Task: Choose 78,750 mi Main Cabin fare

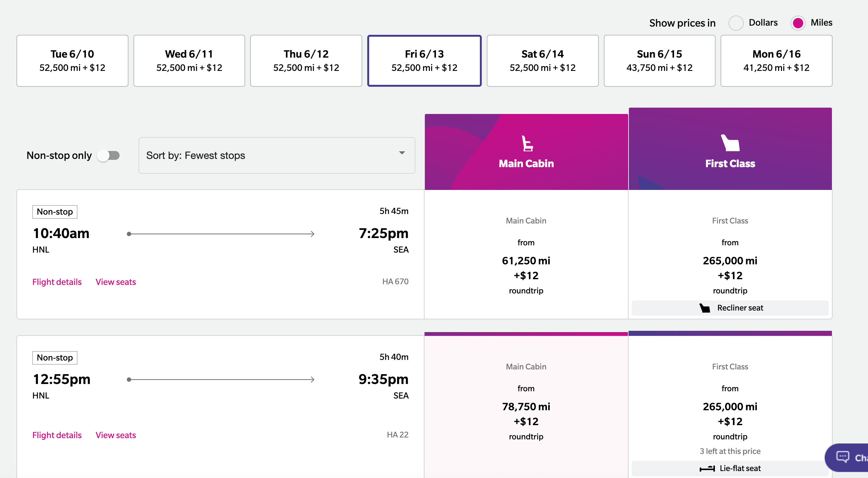Action: point(526,406)
